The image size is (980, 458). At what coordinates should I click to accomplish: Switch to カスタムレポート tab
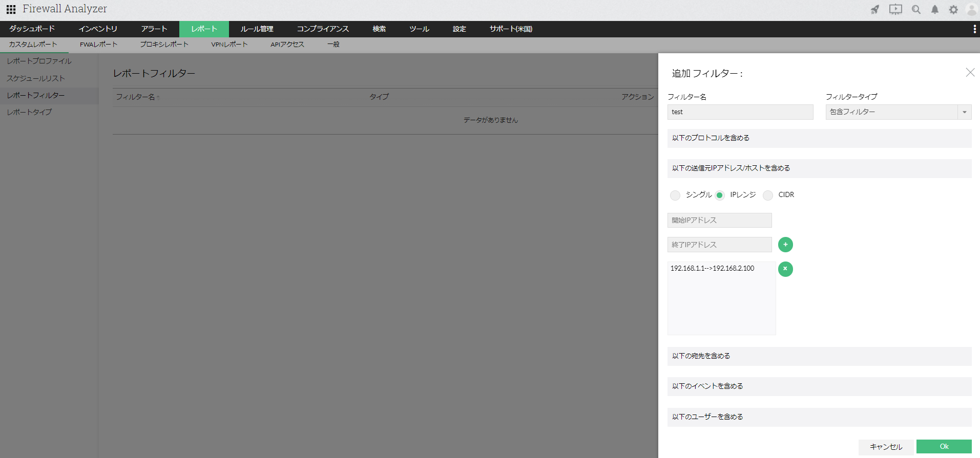tap(33, 45)
